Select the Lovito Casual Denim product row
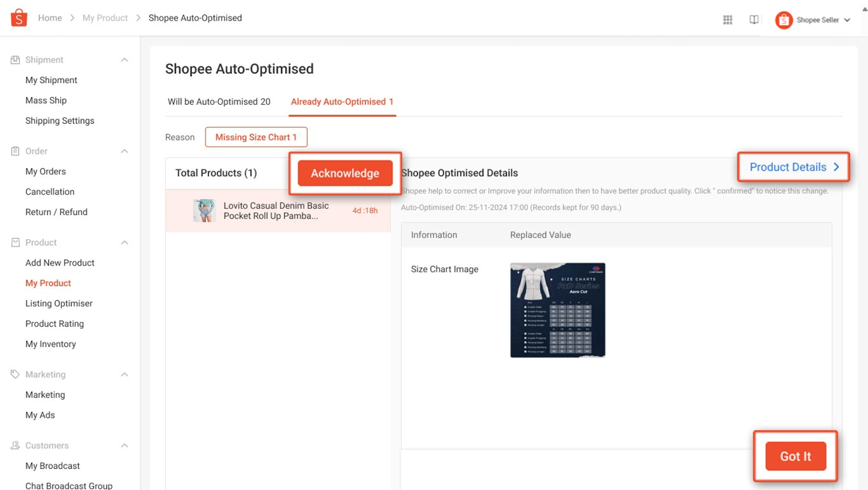The height and width of the screenshot is (490, 868). pyautogui.click(x=278, y=211)
